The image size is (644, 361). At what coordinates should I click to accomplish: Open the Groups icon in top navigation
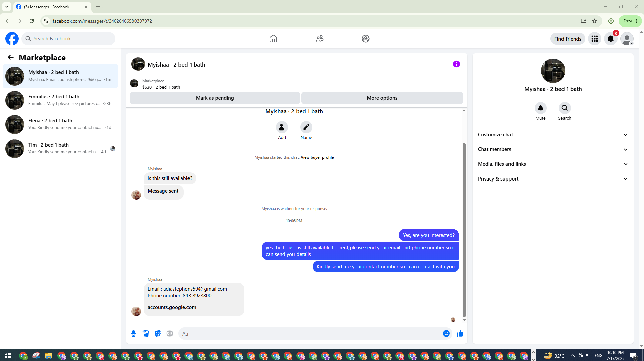(x=366, y=39)
